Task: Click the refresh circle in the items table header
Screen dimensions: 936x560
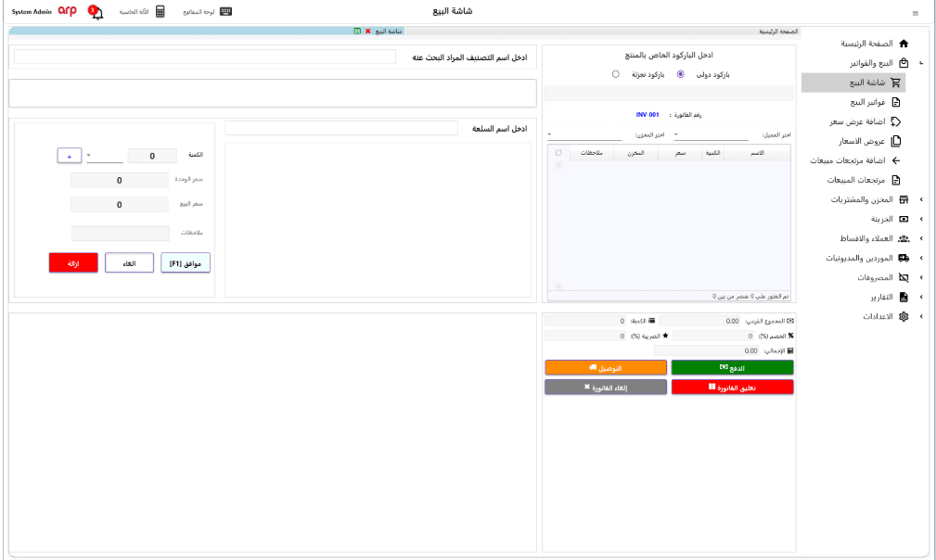Action: 558,150
